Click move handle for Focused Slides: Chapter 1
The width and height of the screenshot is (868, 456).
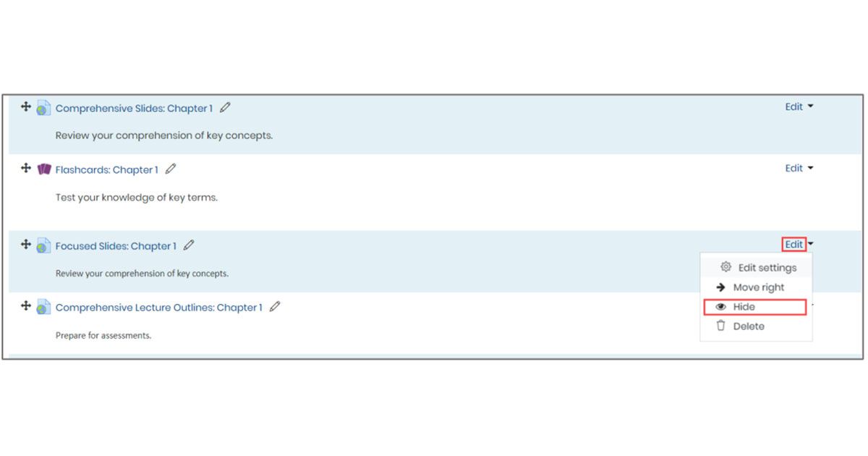click(x=25, y=245)
